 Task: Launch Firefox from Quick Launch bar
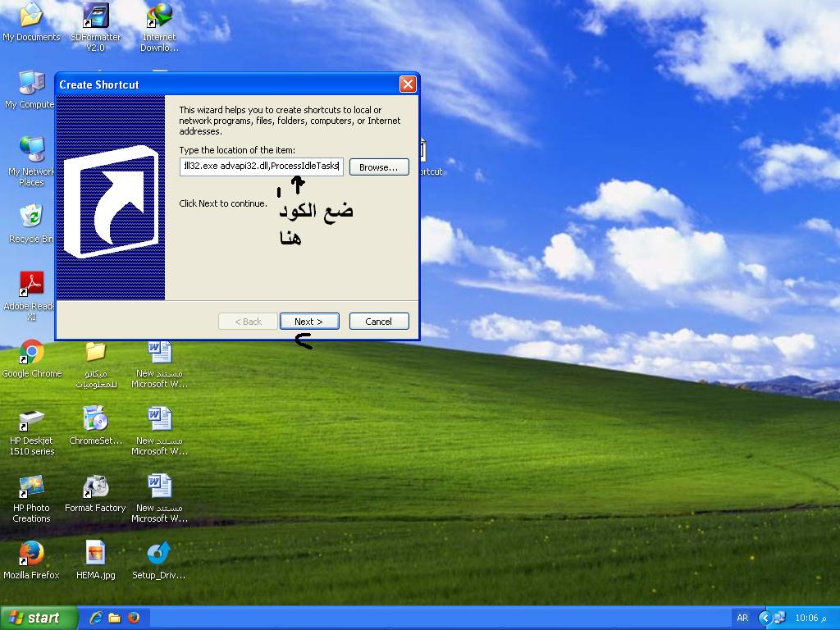point(134,618)
